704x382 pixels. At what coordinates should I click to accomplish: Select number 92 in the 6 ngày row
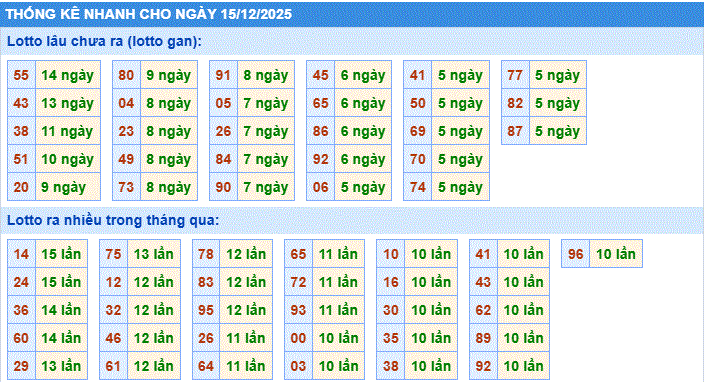click(x=321, y=159)
